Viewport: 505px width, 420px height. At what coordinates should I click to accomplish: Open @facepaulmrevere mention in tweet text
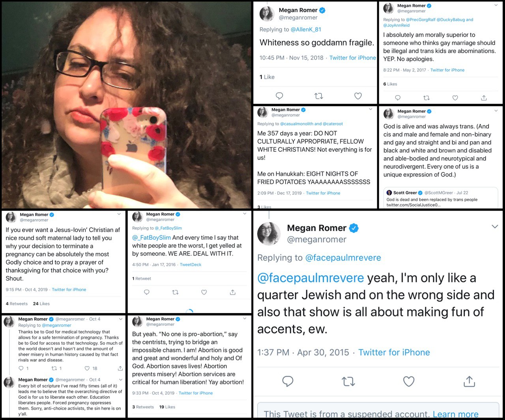click(x=310, y=278)
